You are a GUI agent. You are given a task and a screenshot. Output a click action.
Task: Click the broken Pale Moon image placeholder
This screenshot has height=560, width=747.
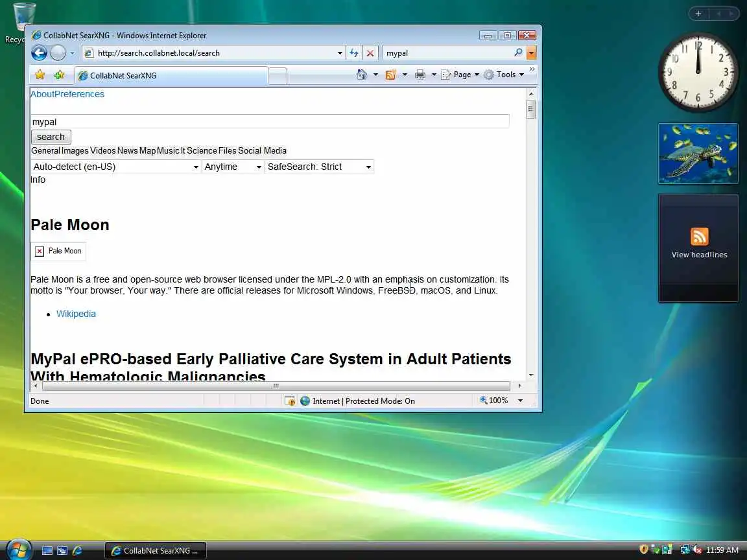coord(58,251)
